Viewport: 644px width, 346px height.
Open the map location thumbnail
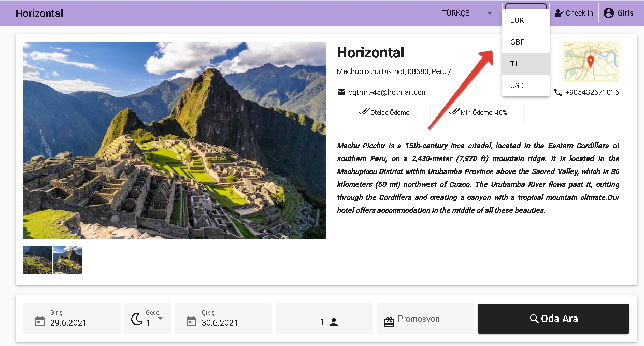point(590,62)
